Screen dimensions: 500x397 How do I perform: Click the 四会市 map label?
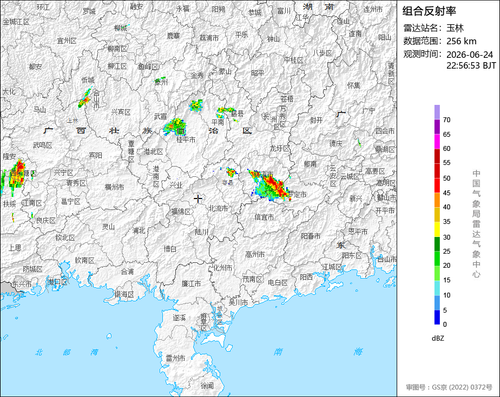(x=385, y=131)
